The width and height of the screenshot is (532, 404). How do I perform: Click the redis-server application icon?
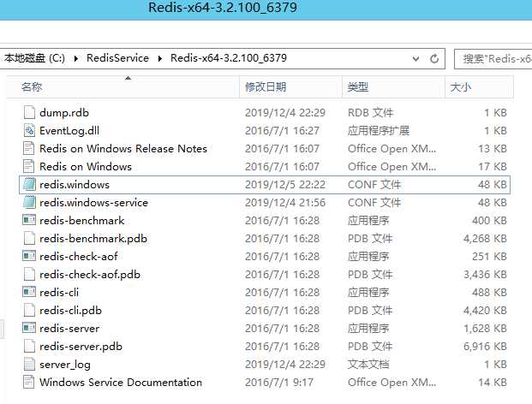click(29, 328)
